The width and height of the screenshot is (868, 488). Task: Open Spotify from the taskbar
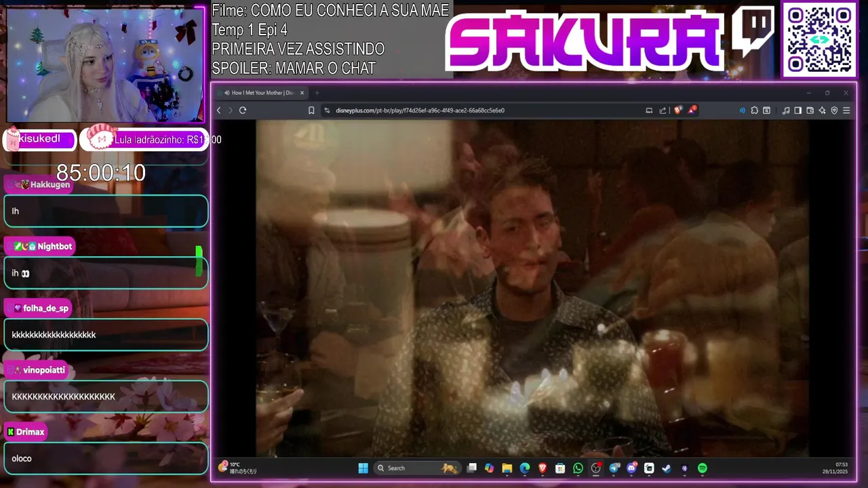tap(703, 468)
